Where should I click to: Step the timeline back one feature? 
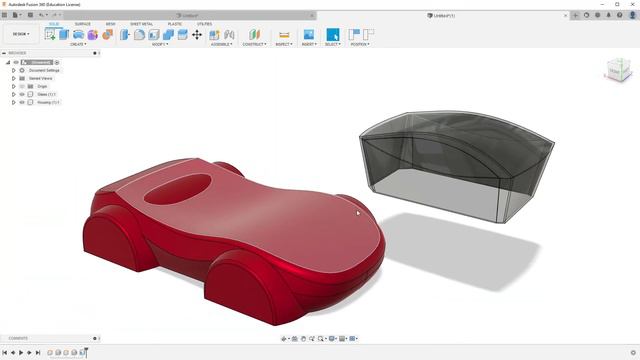click(x=13, y=352)
